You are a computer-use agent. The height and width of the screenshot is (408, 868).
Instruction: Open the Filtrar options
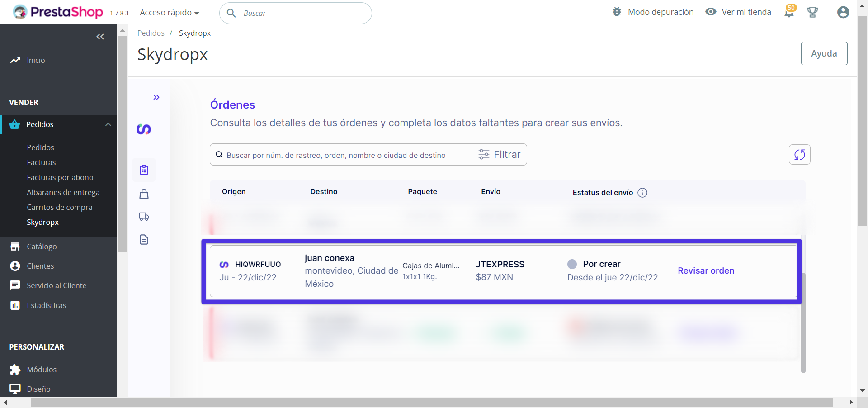(x=500, y=155)
